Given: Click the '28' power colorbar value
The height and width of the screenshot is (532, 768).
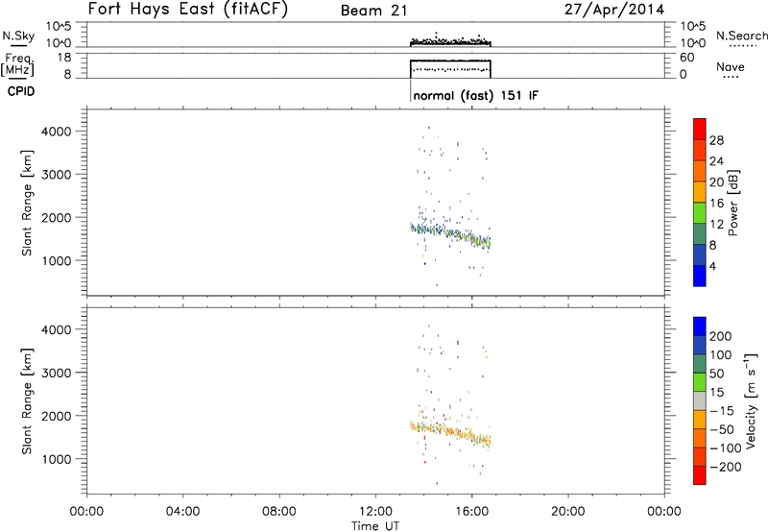Looking at the screenshot, I should click(716, 140).
